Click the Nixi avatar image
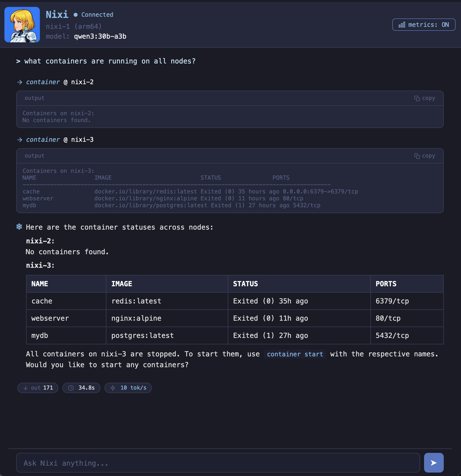Image resolution: width=461 pixels, height=476 pixels. [22, 24]
